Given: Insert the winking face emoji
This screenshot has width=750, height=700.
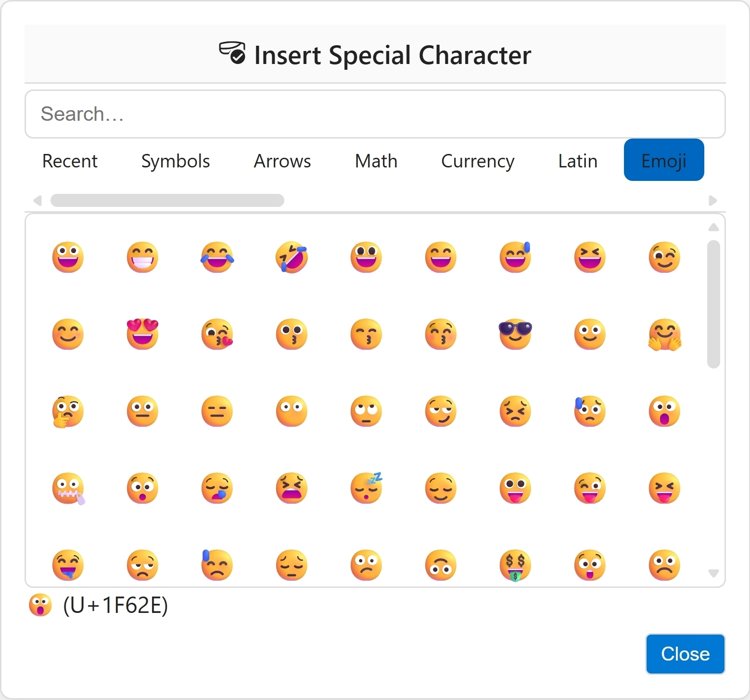Looking at the screenshot, I should click(664, 257).
